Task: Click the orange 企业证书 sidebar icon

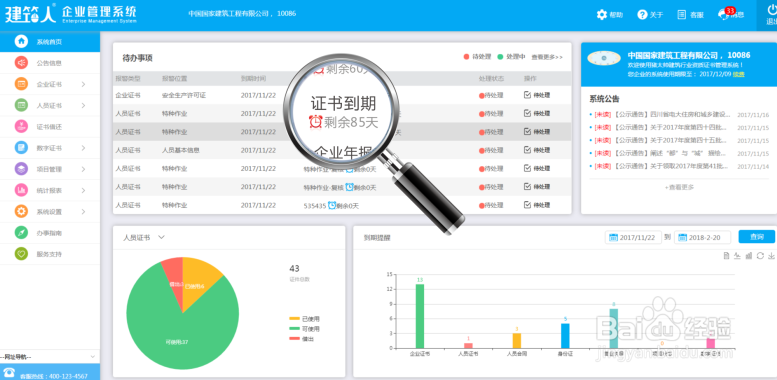Action: [21, 84]
